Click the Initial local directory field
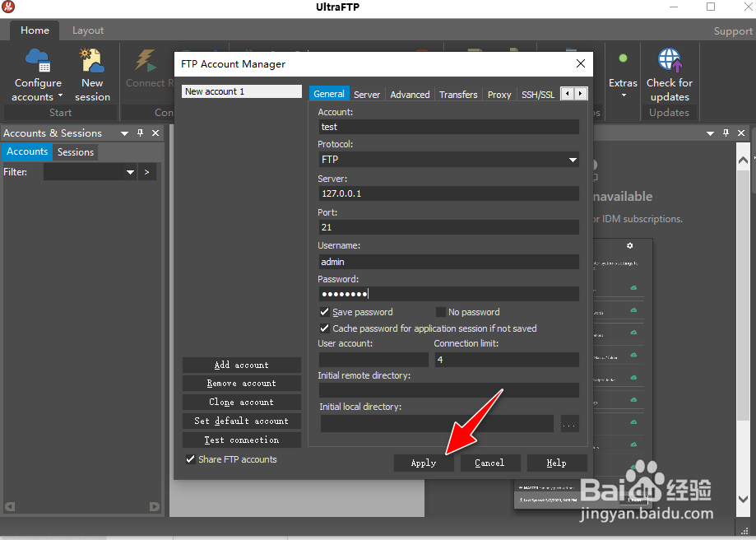 [x=437, y=424]
